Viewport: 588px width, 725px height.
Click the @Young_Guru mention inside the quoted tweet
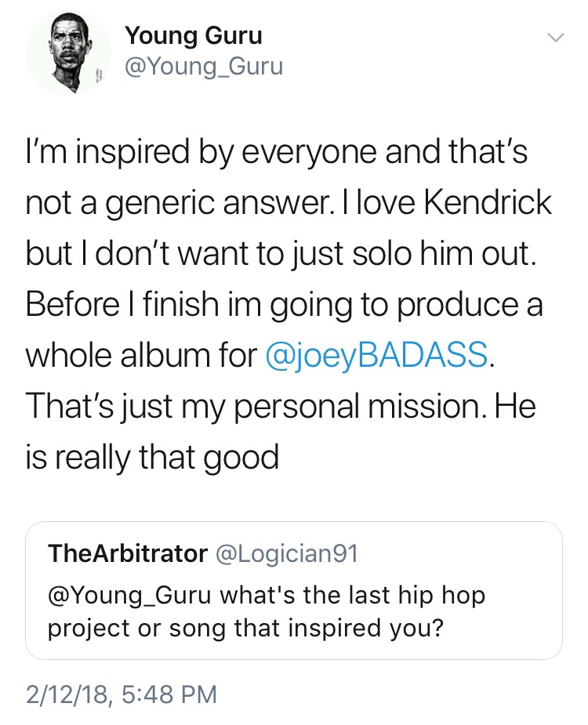[128, 596]
